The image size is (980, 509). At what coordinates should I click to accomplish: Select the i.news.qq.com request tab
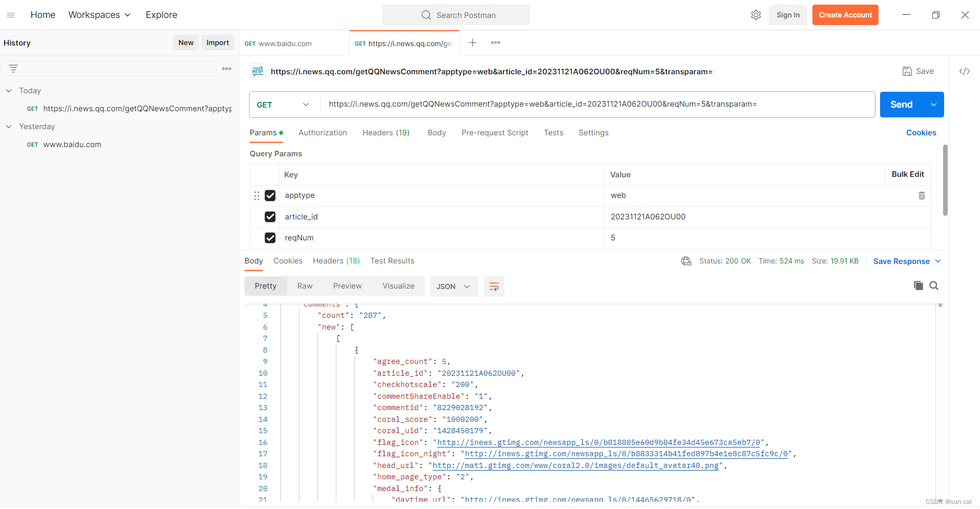coord(404,43)
